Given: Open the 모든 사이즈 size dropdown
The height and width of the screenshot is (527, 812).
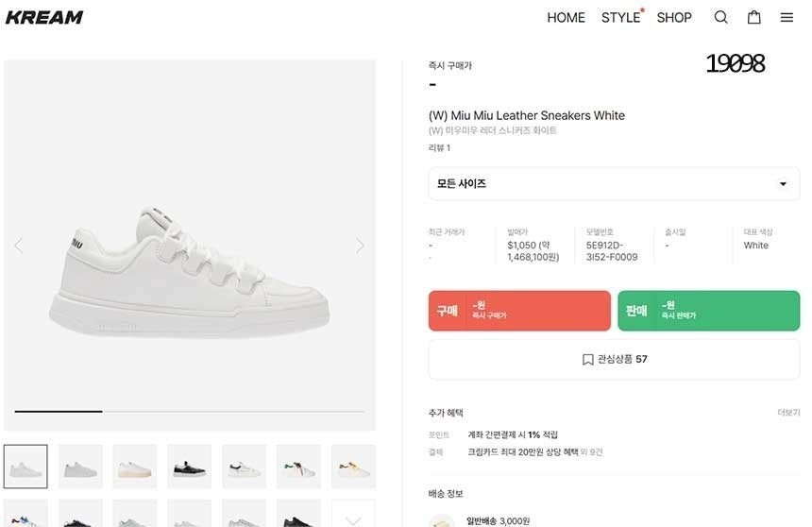Looking at the screenshot, I should 614,184.
